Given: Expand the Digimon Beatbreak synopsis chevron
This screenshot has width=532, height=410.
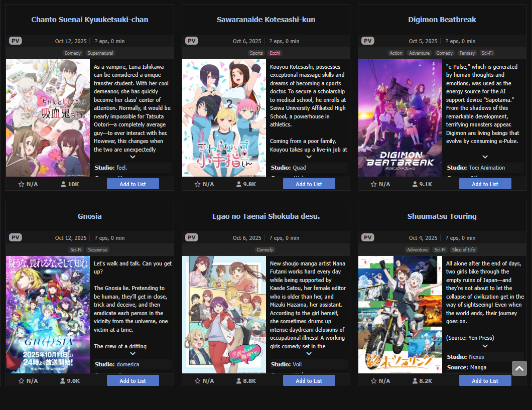Looking at the screenshot, I should tap(485, 157).
